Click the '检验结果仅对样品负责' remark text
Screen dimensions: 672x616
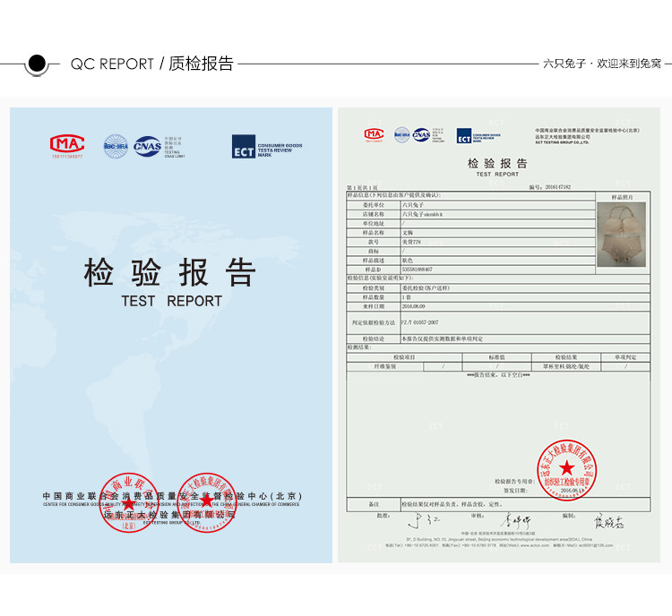pos(452,505)
